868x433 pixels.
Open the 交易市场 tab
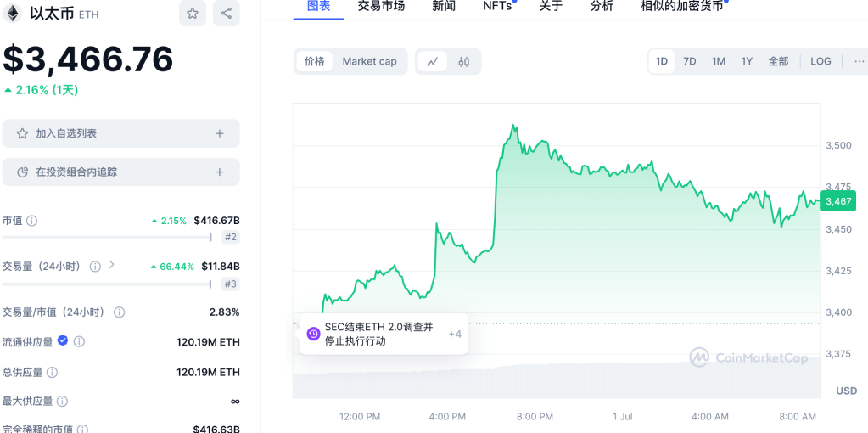click(x=381, y=6)
